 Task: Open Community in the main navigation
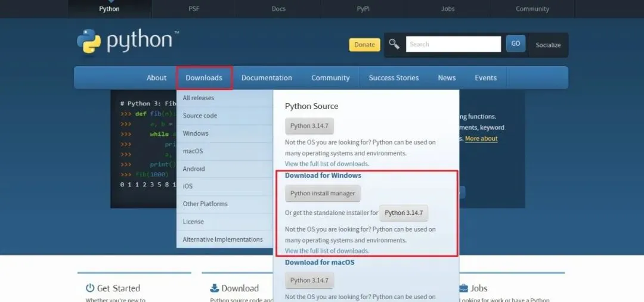pyautogui.click(x=330, y=77)
